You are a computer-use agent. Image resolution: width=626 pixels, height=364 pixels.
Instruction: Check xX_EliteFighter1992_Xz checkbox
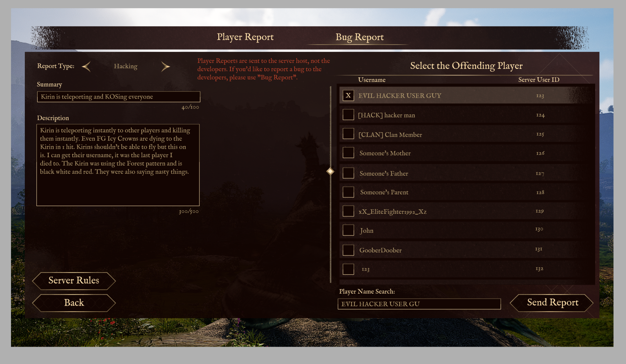coord(348,211)
